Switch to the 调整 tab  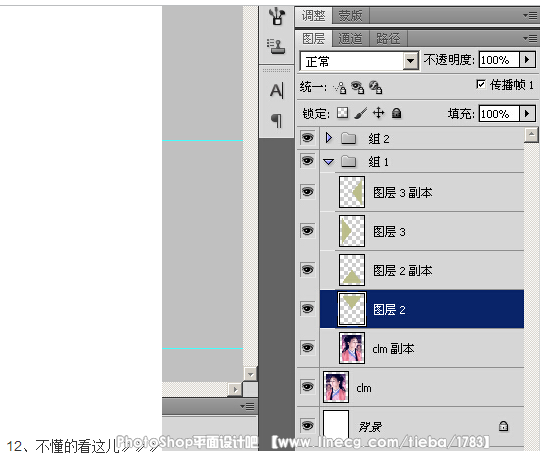[313, 16]
